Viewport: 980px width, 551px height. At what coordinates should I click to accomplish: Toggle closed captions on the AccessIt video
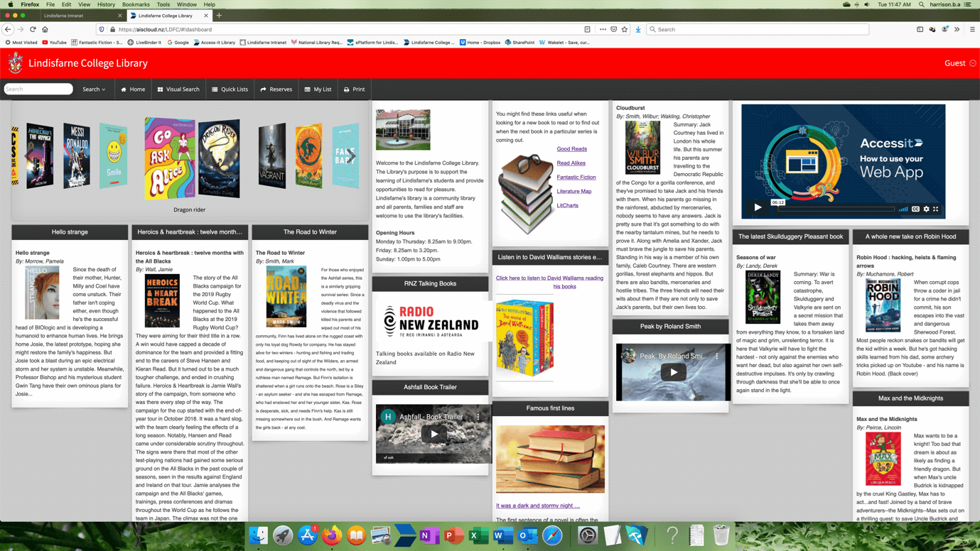click(x=915, y=209)
